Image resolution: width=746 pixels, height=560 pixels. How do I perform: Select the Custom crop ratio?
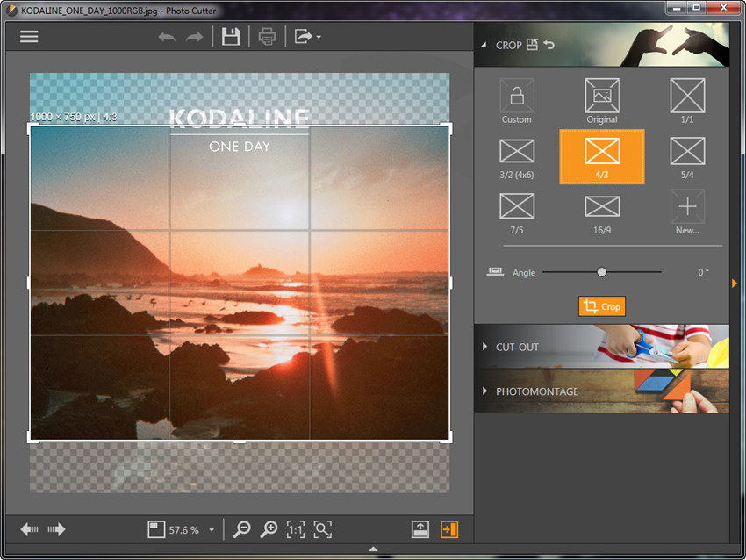pos(517,101)
